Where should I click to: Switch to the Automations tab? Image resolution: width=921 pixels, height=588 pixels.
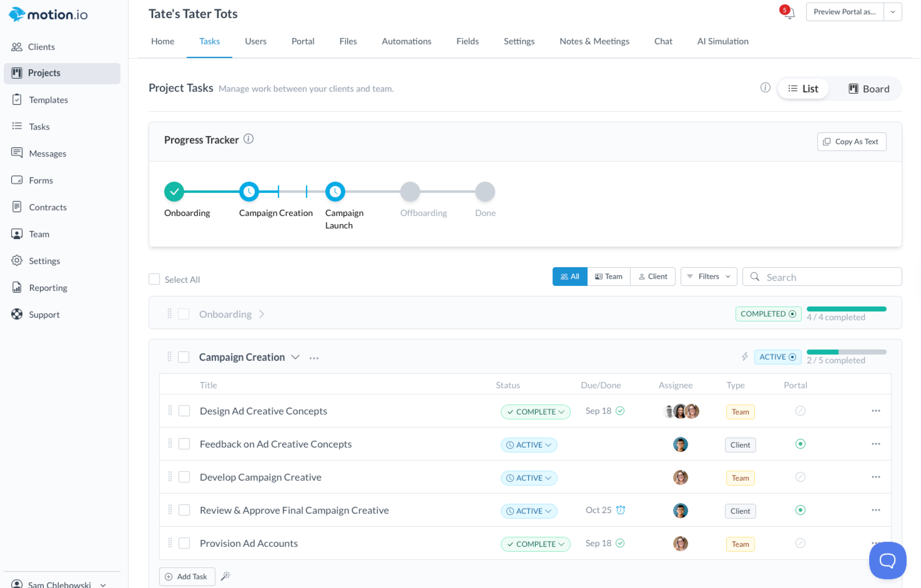click(406, 41)
